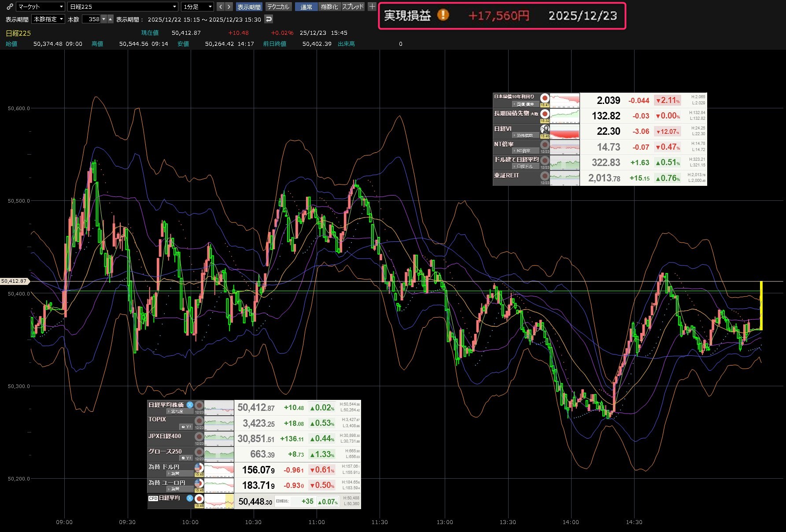The width and height of the screenshot is (786, 532).
Task: Click the plus icon to add chart
Action: point(372,7)
